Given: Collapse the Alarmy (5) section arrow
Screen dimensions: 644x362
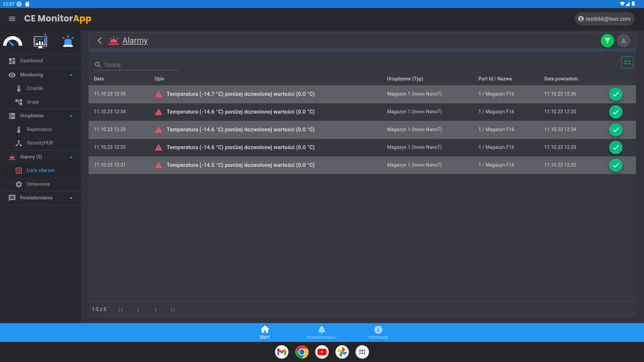Looking at the screenshot, I should click(x=71, y=157).
